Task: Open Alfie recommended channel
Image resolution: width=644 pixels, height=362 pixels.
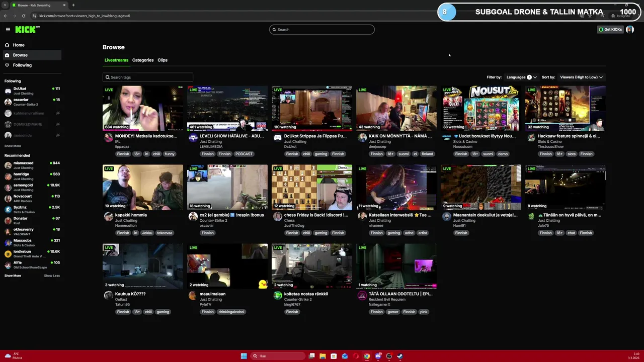Action: (x=31, y=264)
